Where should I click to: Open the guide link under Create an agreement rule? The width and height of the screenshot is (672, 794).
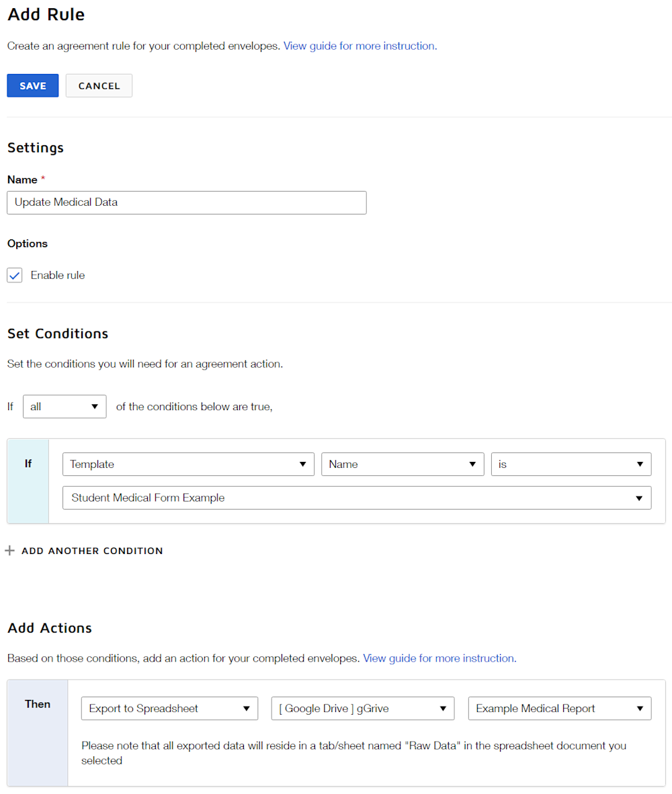coord(359,46)
